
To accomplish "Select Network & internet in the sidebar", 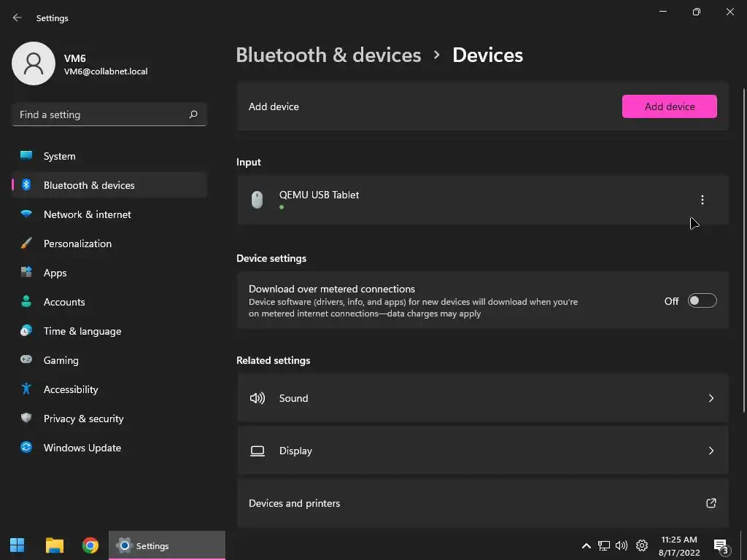I will [x=88, y=214].
